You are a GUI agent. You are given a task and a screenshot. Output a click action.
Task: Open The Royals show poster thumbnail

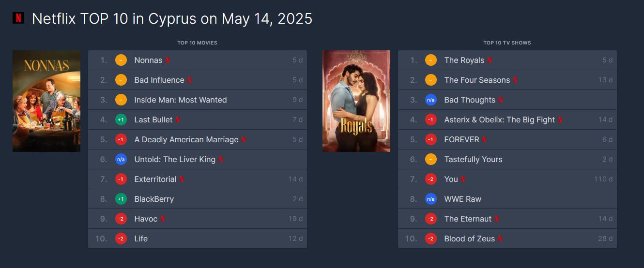(x=356, y=101)
